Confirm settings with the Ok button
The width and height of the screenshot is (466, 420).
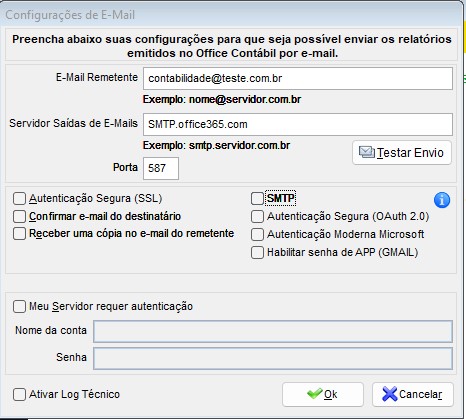click(323, 394)
